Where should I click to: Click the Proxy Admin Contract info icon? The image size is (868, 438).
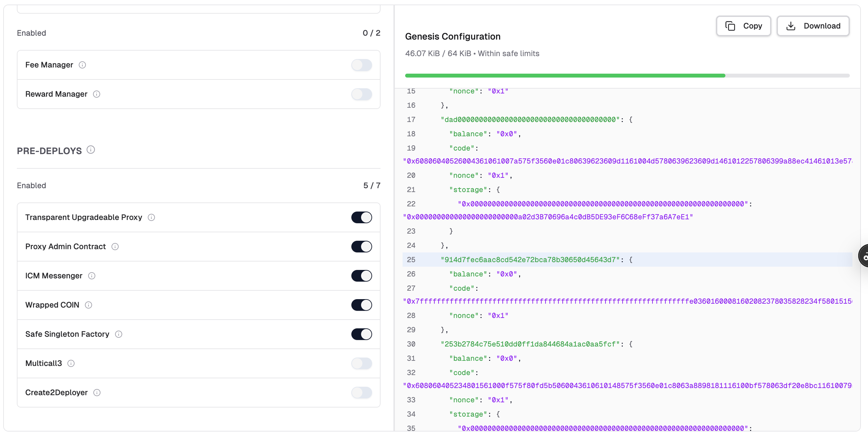tap(115, 247)
